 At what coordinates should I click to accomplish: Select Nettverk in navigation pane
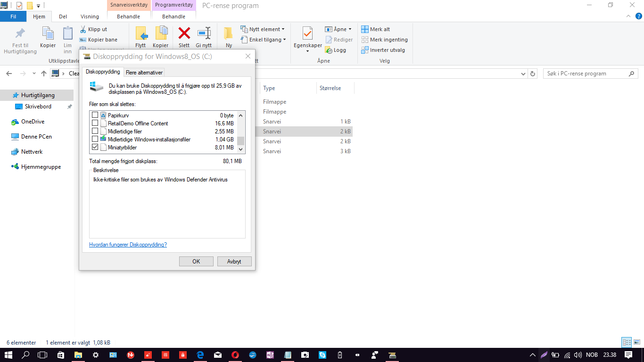[x=32, y=152]
